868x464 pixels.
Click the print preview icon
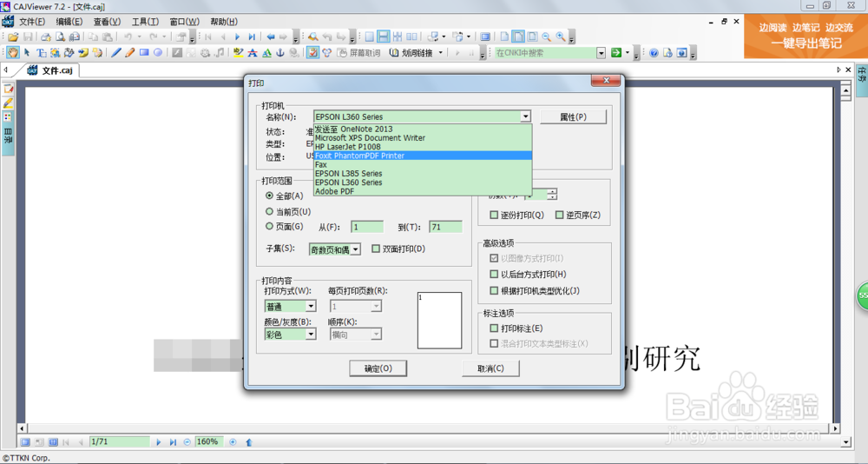point(61,37)
